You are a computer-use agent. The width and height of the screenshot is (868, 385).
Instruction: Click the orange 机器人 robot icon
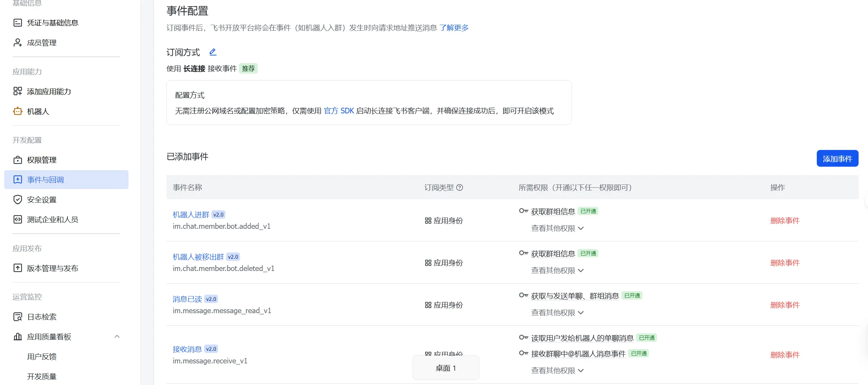click(x=17, y=111)
